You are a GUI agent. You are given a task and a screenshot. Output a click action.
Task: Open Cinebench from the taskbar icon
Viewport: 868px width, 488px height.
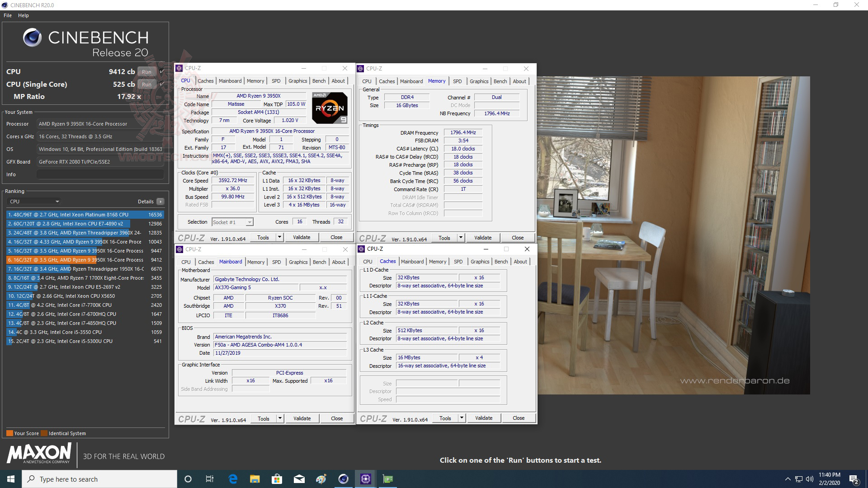click(343, 479)
